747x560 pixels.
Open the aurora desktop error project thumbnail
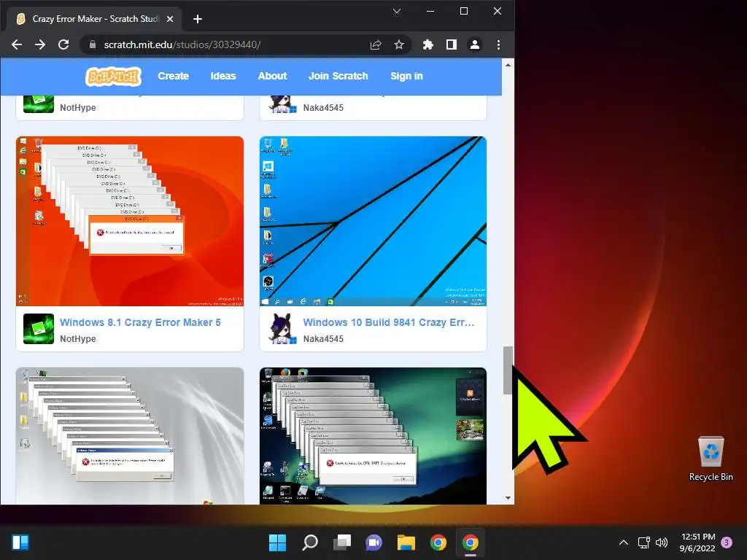click(x=373, y=436)
